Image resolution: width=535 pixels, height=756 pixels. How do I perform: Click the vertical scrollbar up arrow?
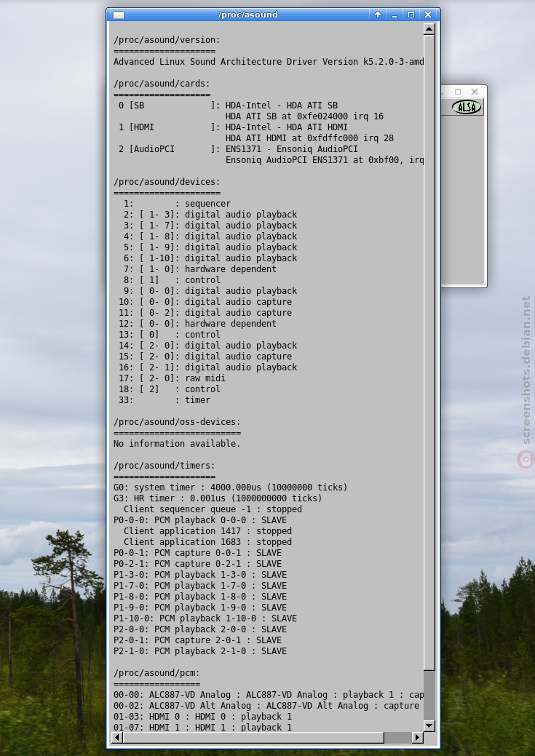click(x=429, y=29)
